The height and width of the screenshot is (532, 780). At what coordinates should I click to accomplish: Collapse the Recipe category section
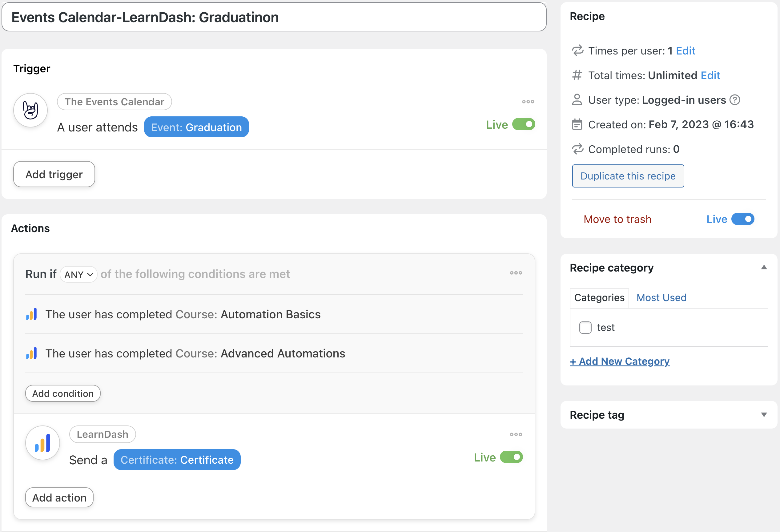point(764,267)
